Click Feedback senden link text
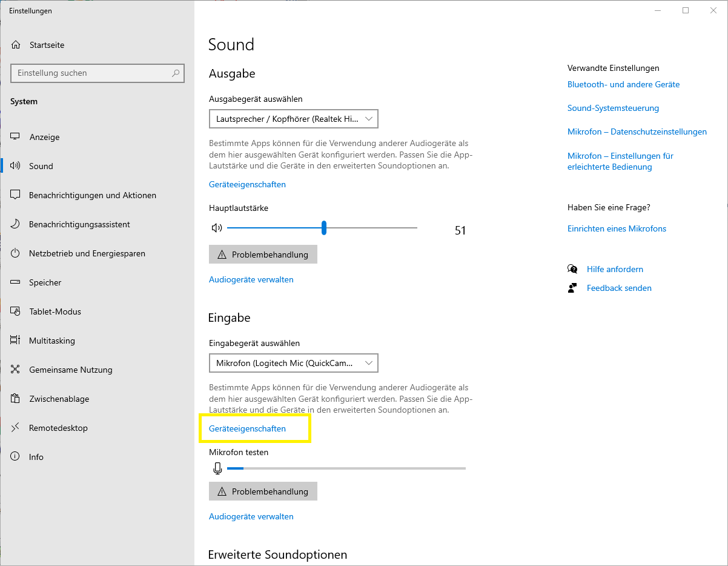This screenshot has height=566, width=728. [x=619, y=288]
